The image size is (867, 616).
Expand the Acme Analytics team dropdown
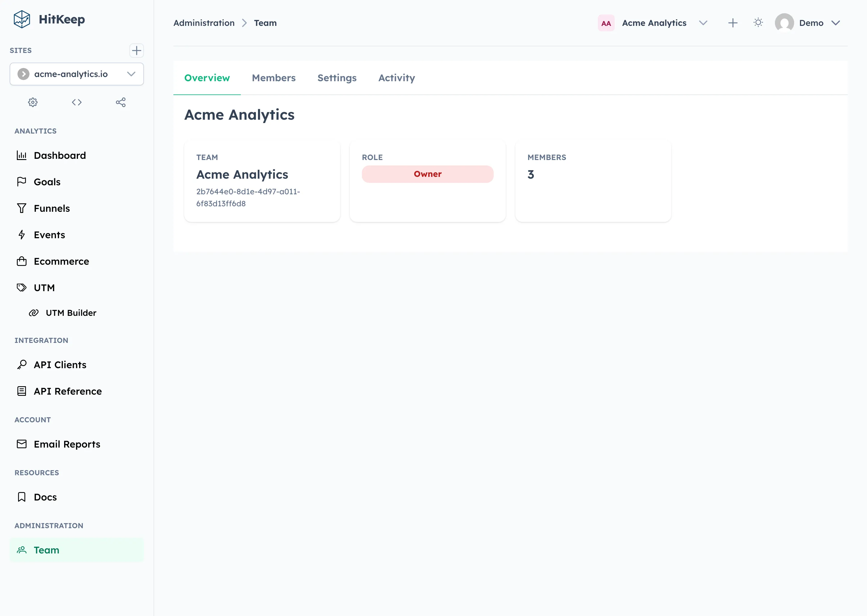click(x=703, y=22)
